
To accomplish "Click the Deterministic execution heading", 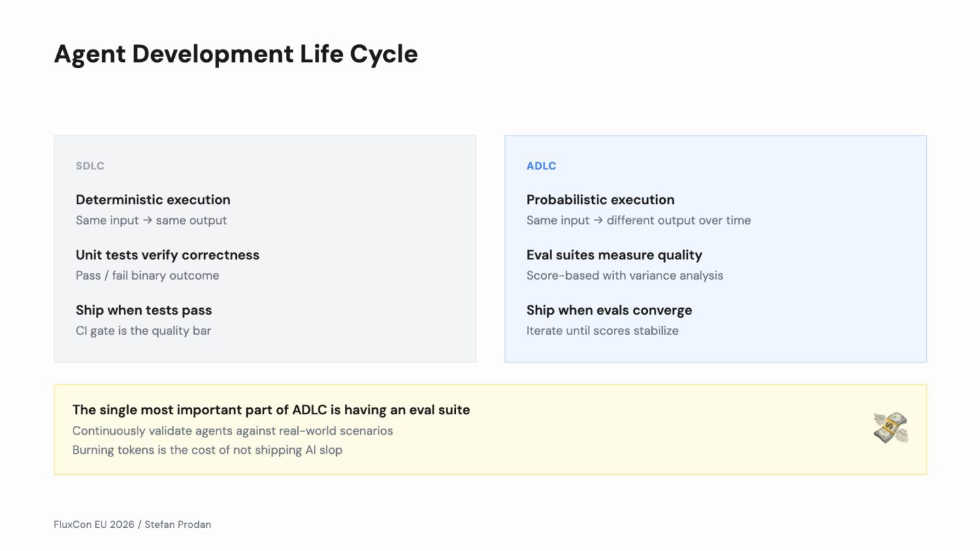I will [153, 200].
